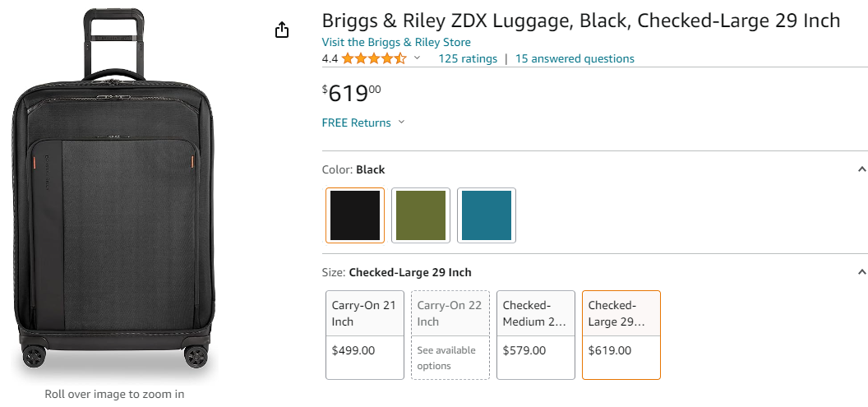Open the 125 ratings link

click(x=468, y=58)
